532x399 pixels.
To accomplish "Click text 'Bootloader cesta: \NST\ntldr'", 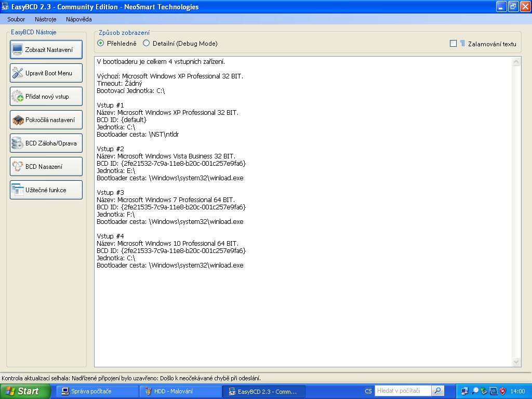I will (138, 135).
